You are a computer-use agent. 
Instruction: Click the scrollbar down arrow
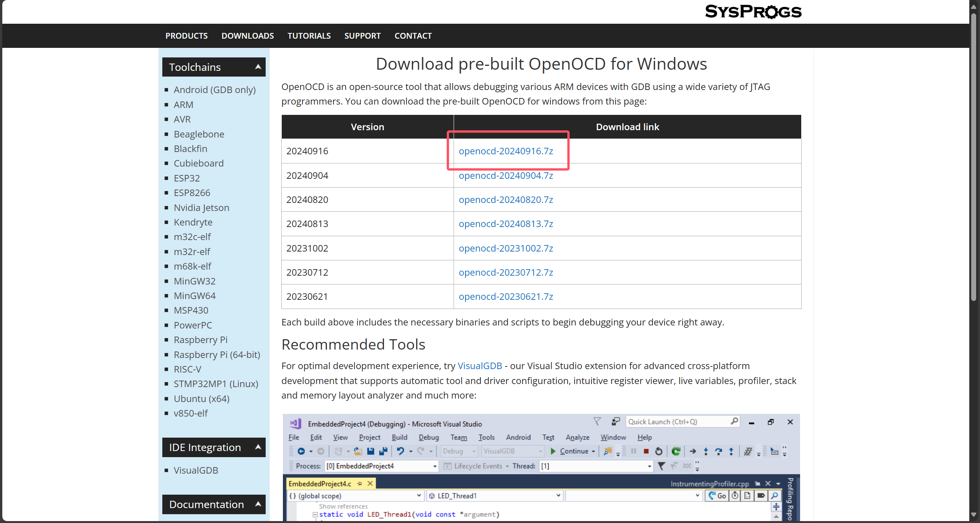coord(973,515)
